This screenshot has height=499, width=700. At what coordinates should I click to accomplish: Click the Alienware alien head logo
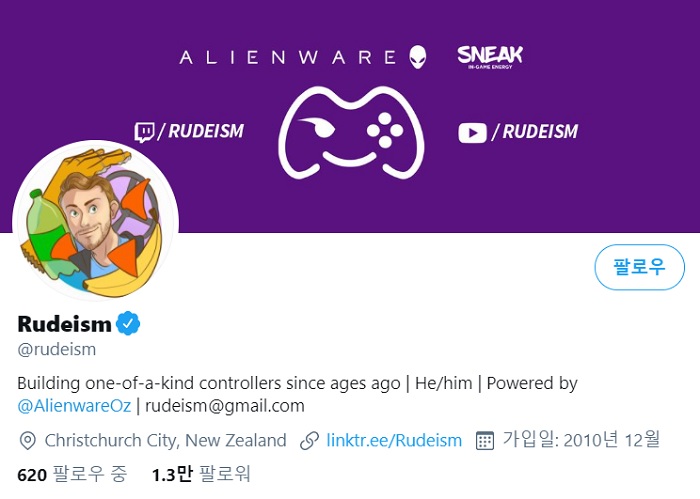417,56
